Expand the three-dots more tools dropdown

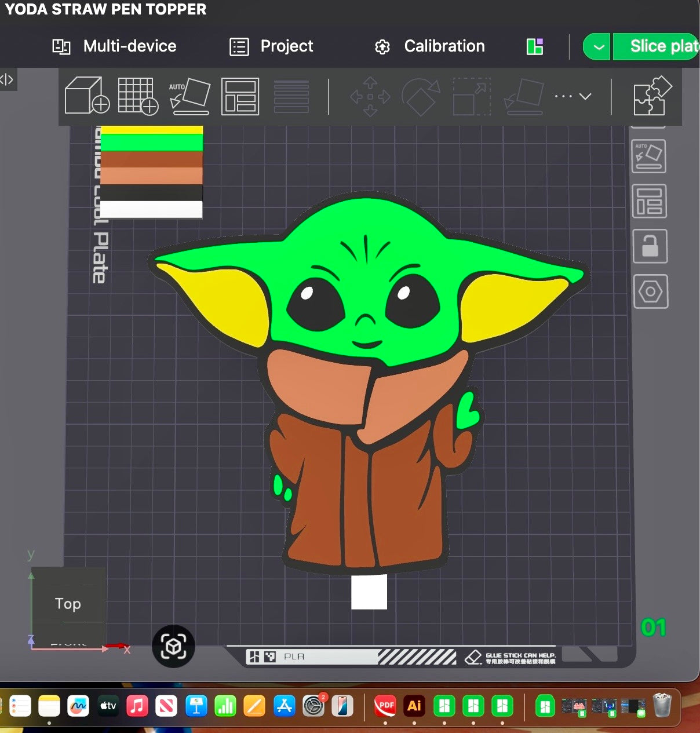click(573, 96)
